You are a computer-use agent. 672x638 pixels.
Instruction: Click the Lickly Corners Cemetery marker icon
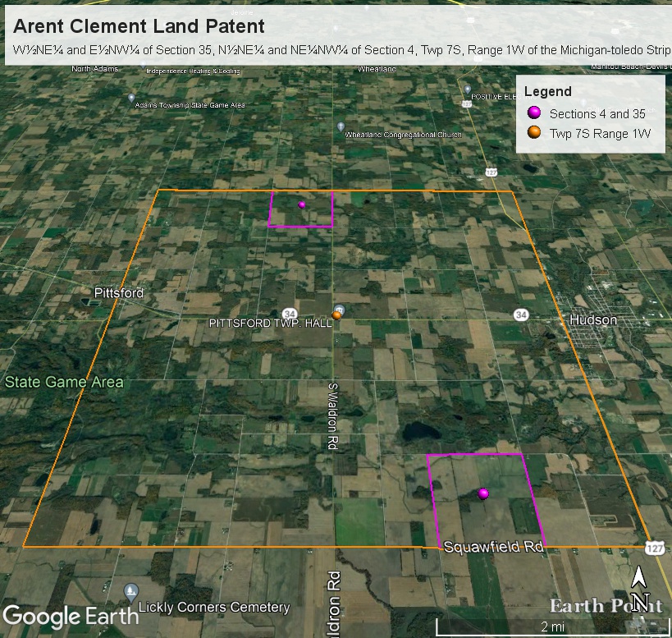click(130, 592)
